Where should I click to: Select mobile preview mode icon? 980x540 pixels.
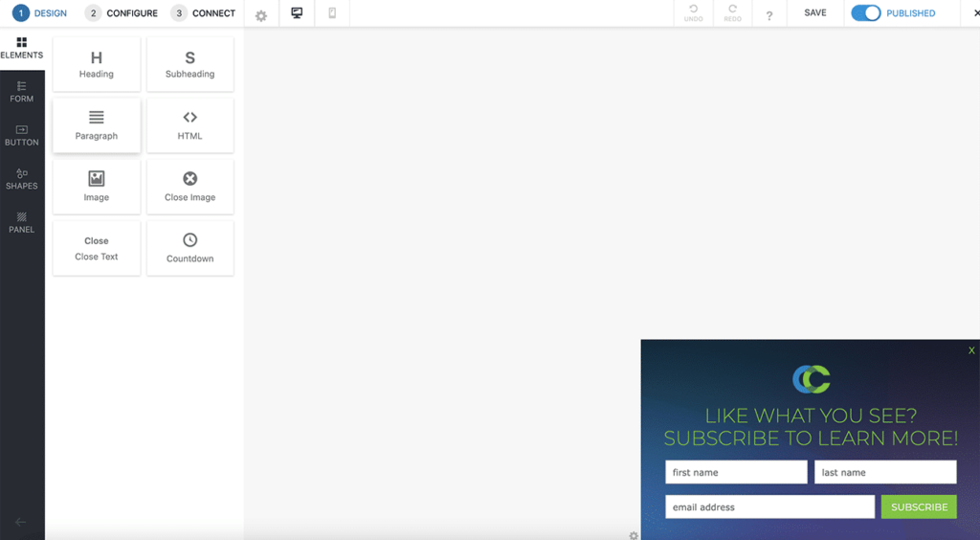tap(332, 13)
